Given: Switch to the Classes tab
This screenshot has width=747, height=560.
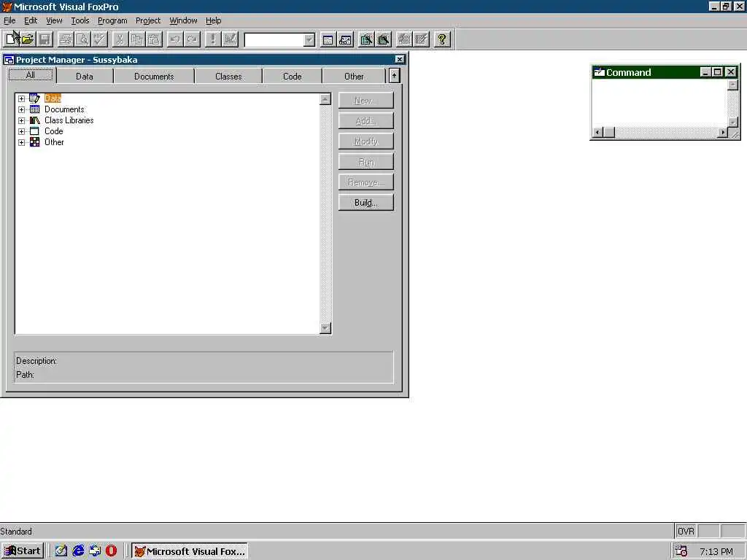Looking at the screenshot, I should tap(228, 76).
